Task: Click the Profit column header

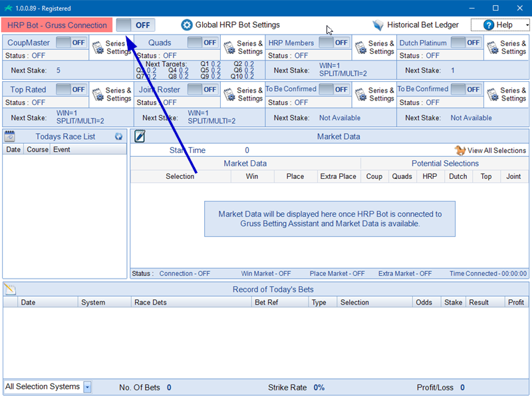Action: [516, 303]
